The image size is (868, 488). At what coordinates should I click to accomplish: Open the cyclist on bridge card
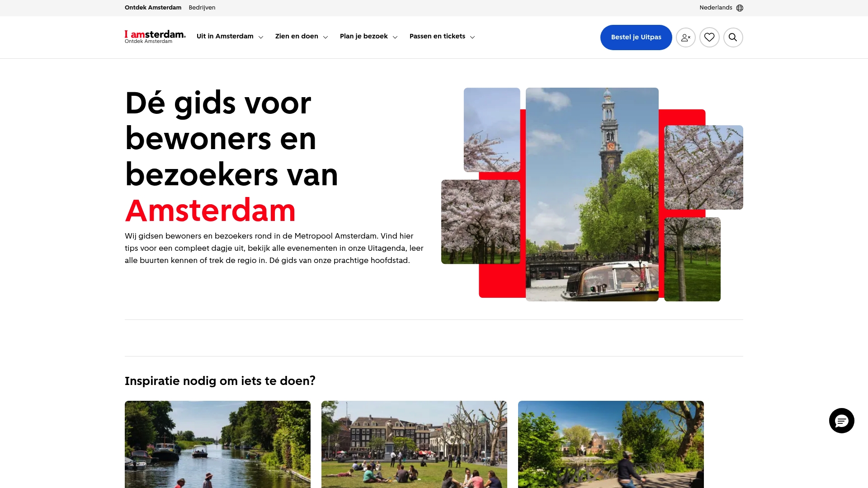point(611,444)
